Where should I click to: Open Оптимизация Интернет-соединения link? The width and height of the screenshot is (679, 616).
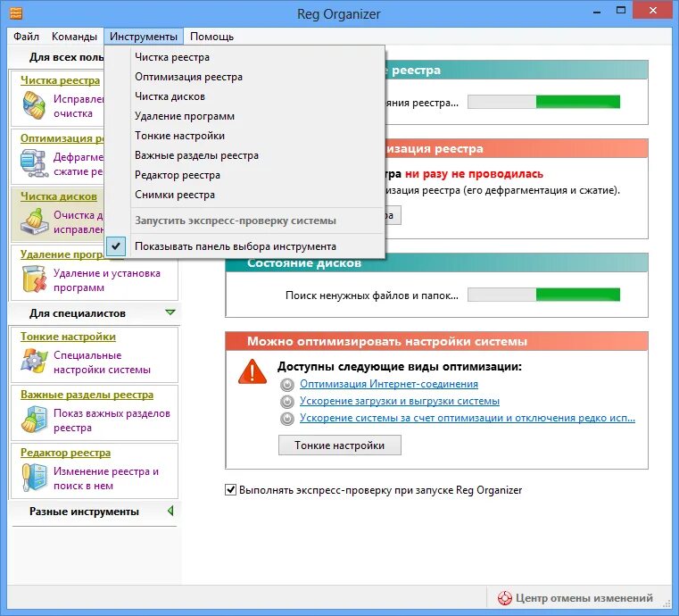tap(389, 384)
